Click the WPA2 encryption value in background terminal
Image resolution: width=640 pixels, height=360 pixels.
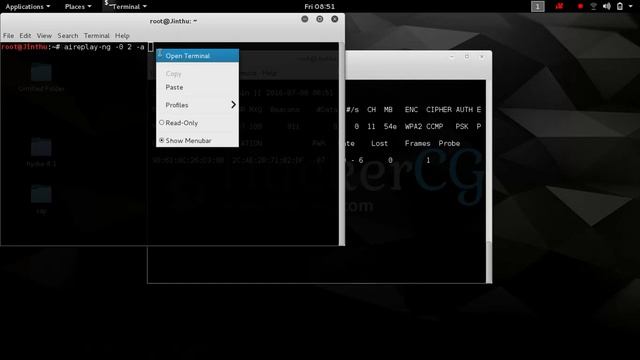coord(413,127)
